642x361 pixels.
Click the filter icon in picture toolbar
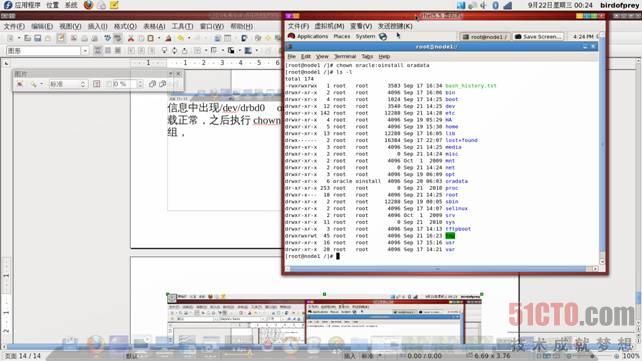(34, 84)
